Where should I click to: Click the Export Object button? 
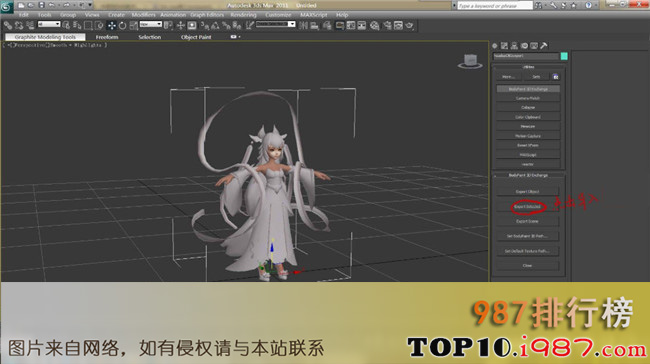click(x=527, y=192)
